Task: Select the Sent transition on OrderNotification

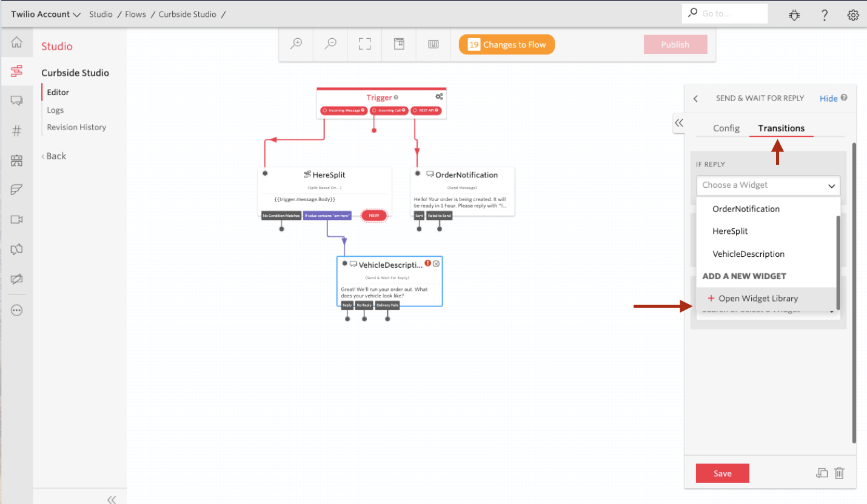Action: tap(419, 215)
